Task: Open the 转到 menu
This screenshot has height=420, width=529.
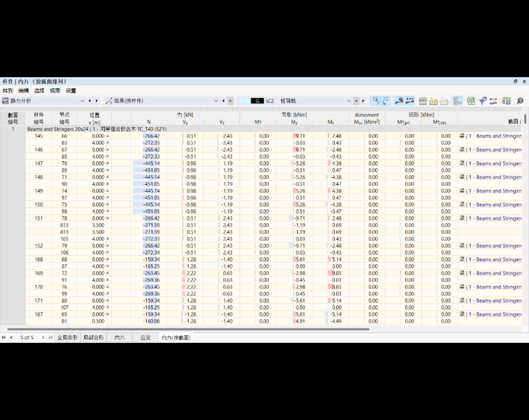Action: [8, 90]
